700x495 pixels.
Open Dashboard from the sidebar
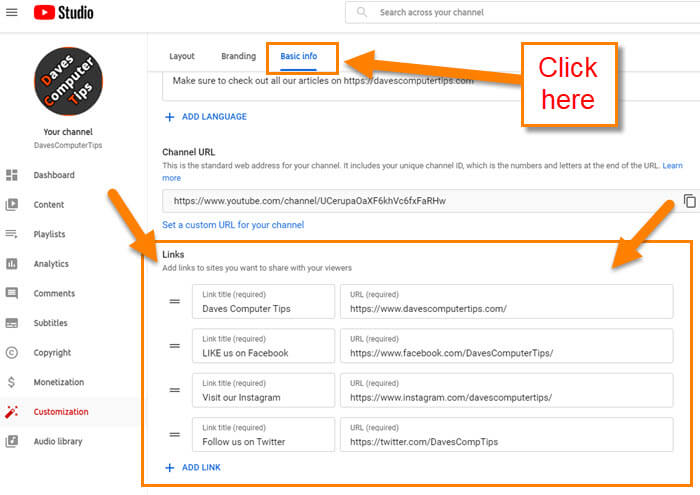point(54,175)
